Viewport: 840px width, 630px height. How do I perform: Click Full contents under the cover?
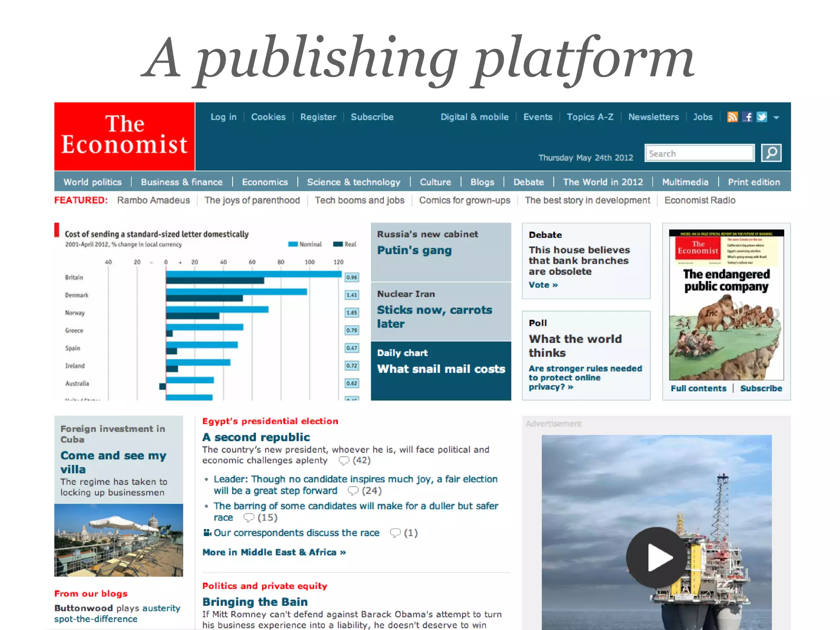coord(698,388)
